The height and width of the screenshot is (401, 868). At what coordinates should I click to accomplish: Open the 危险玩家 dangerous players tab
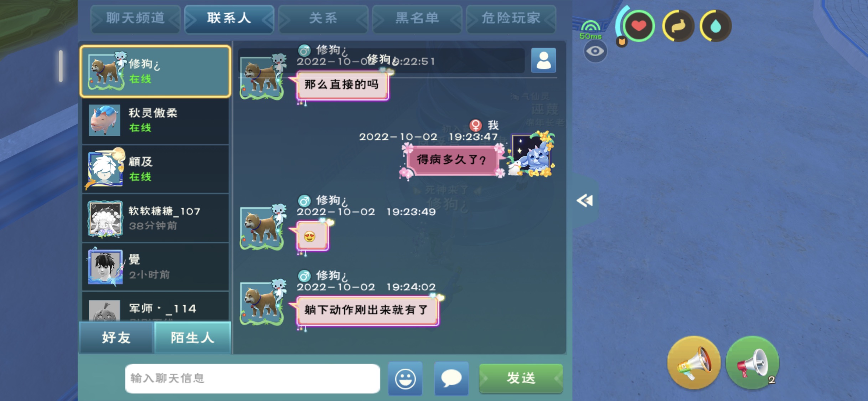(511, 19)
